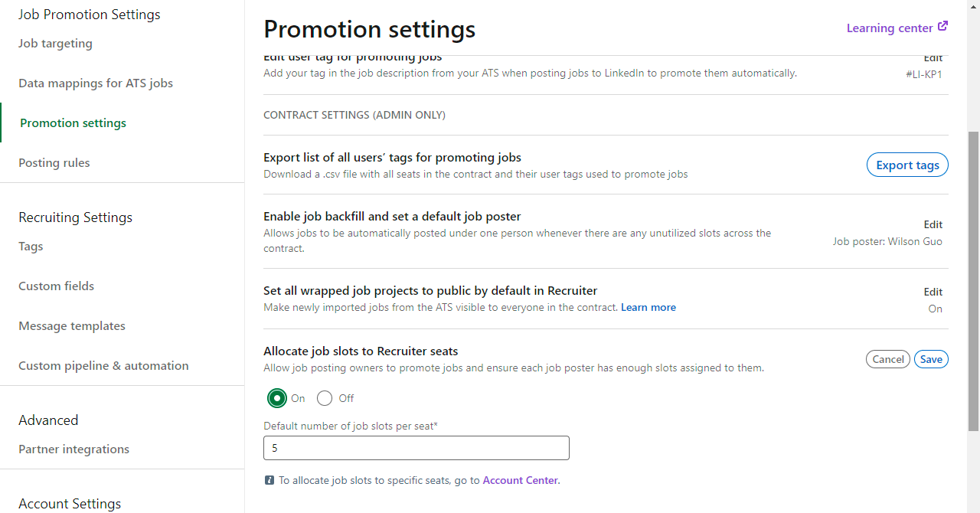
Task: Save job slot allocation settings
Action: tap(931, 359)
